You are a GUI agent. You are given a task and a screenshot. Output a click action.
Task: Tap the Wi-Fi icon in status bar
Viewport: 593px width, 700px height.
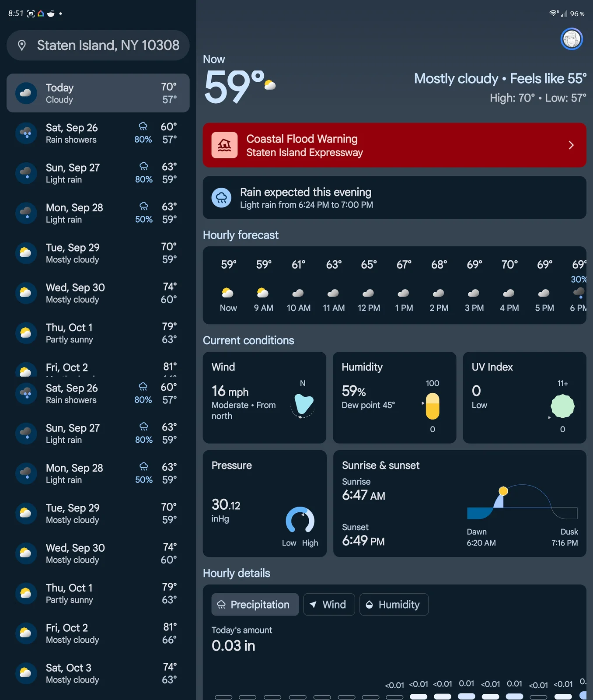(x=554, y=13)
